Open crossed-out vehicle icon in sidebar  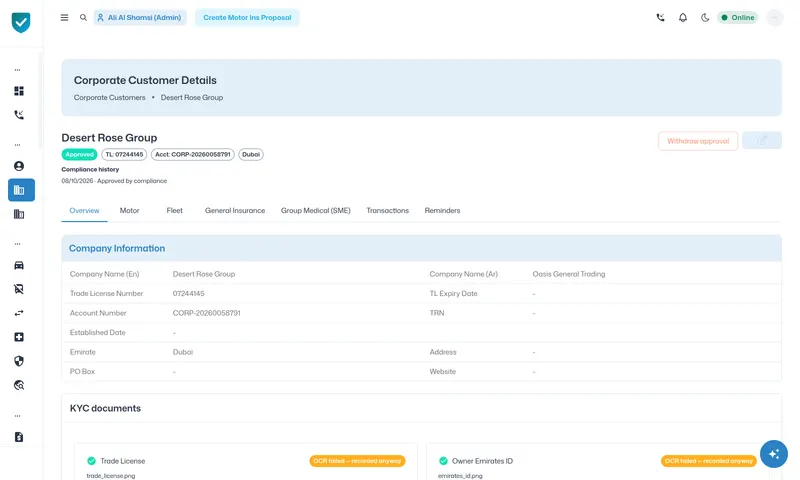(x=19, y=289)
